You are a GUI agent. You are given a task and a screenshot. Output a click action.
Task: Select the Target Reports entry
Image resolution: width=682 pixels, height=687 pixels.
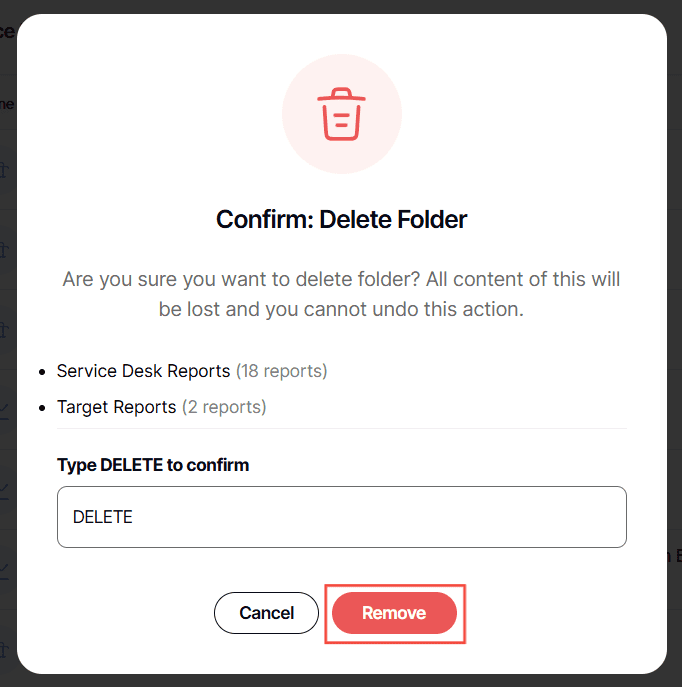[x=116, y=407]
